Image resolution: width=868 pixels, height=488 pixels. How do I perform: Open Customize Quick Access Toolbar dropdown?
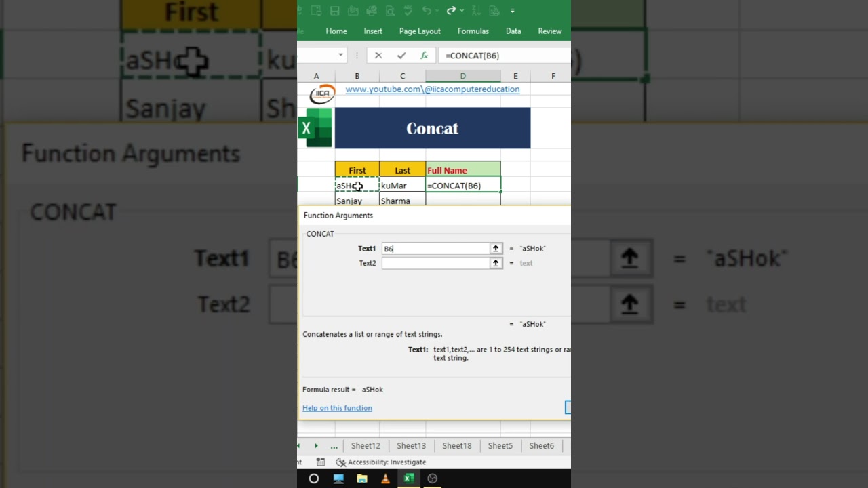(512, 11)
